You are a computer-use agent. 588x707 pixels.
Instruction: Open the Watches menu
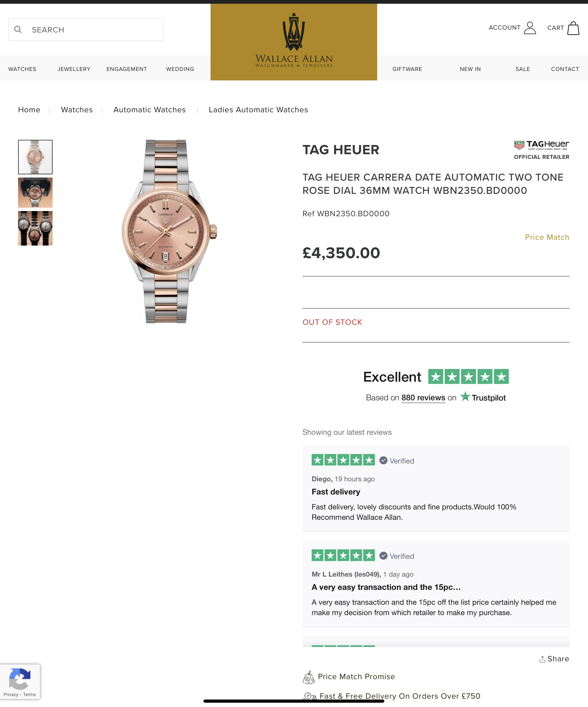click(x=22, y=69)
